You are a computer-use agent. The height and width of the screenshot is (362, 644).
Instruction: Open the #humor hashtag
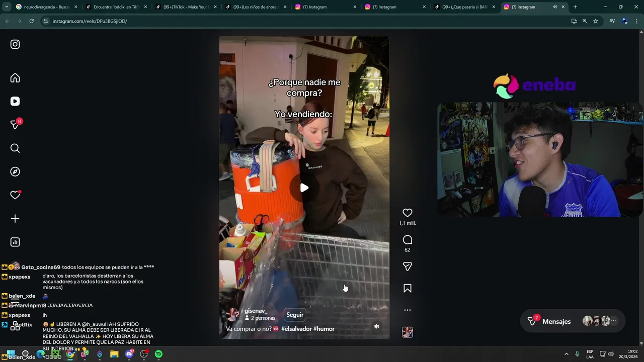click(324, 329)
